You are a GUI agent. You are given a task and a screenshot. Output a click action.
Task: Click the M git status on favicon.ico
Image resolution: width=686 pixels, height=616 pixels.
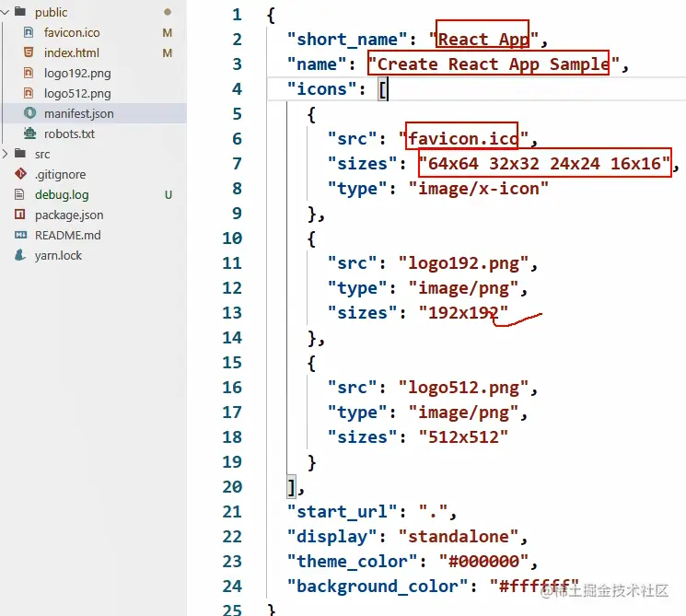point(167,33)
